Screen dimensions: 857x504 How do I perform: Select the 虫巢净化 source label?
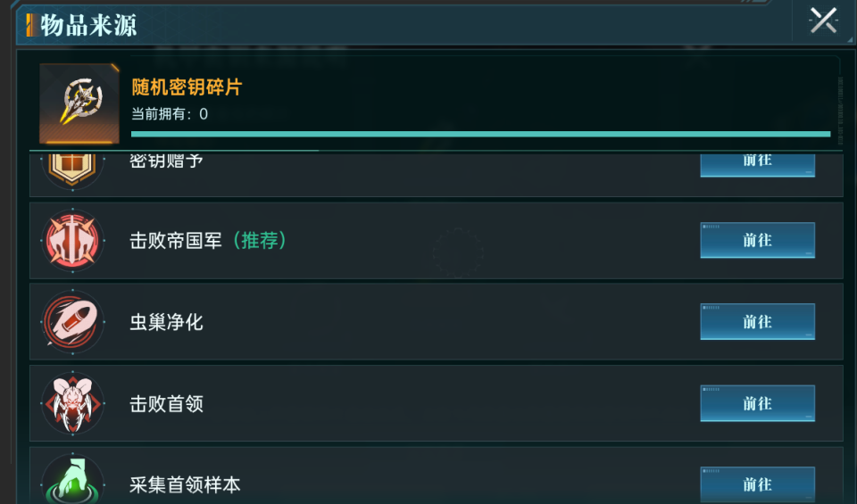[167, 322]
